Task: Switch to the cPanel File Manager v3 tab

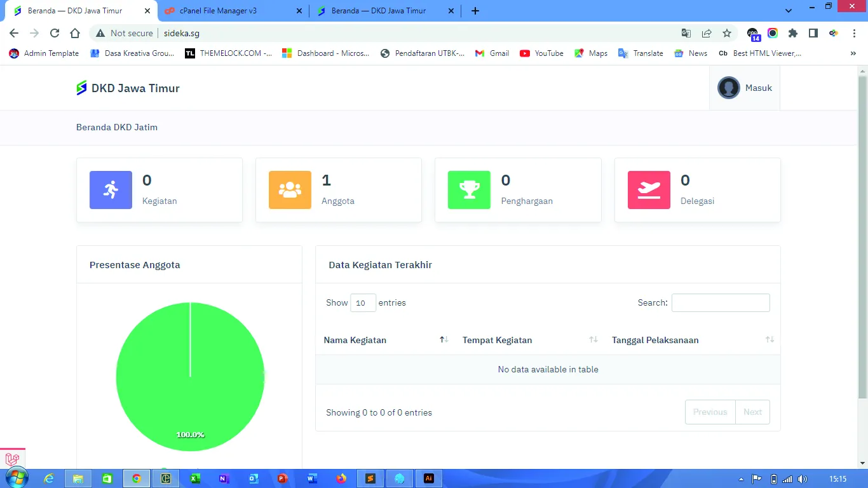Action: click(232, 11)
